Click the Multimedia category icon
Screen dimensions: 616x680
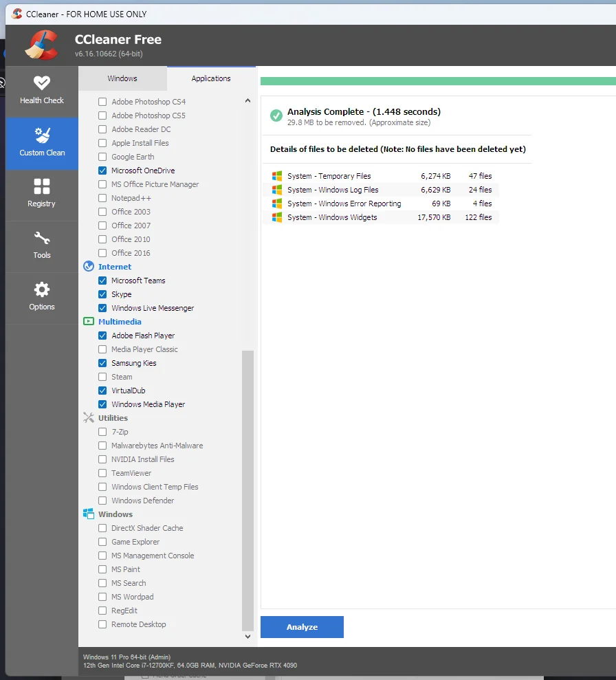[89, 321]
